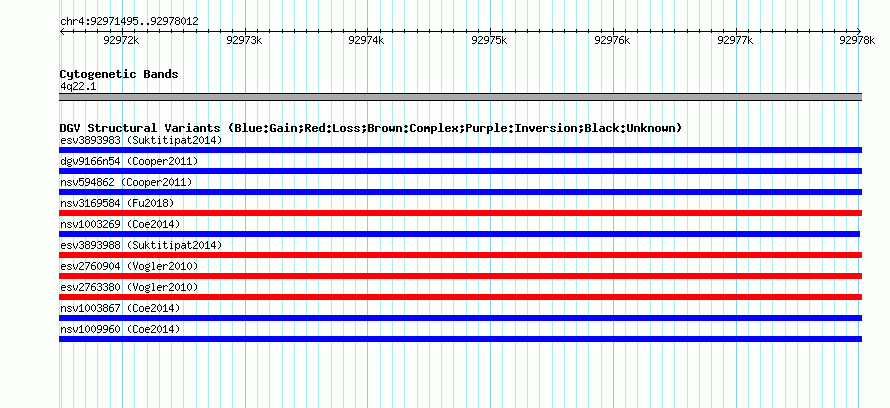Select the blue bar under nsv1003867

[x=460, y=318]
